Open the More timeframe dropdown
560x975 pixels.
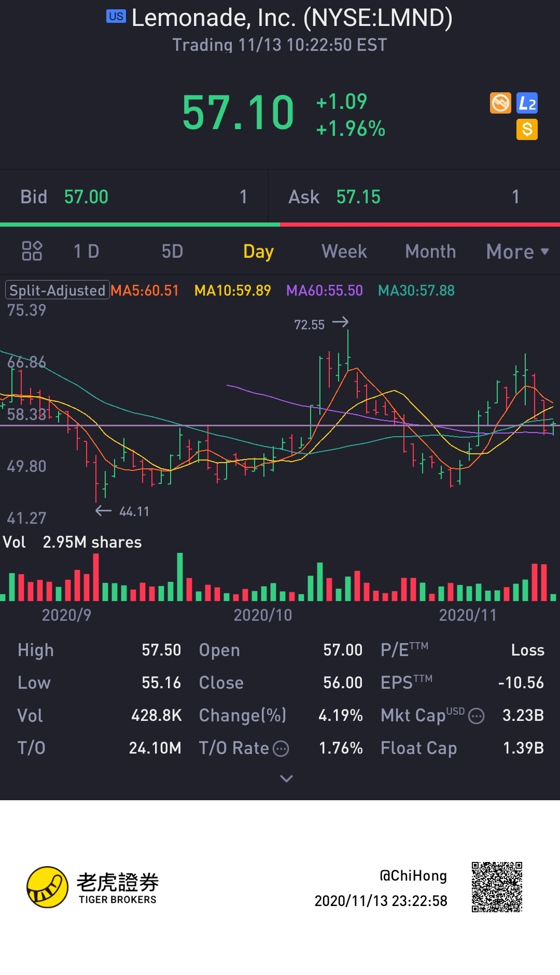517,252
